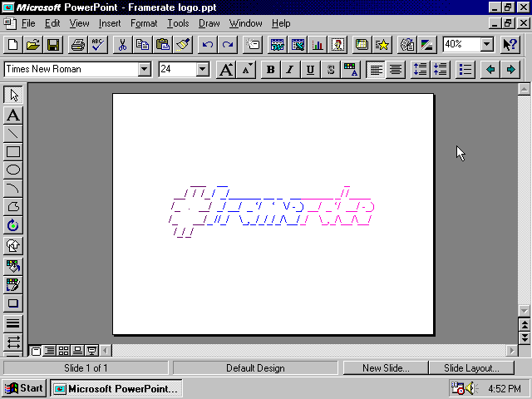Screen dimensions: 532x399
Task: Open the font name dropdown arrow
Action: 144,69
